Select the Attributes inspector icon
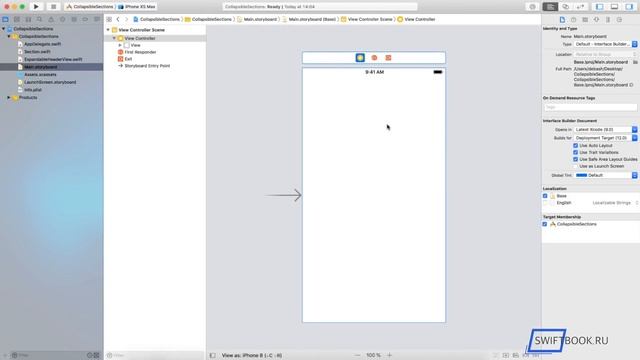 pyautogui.click(x=596, y=20)
